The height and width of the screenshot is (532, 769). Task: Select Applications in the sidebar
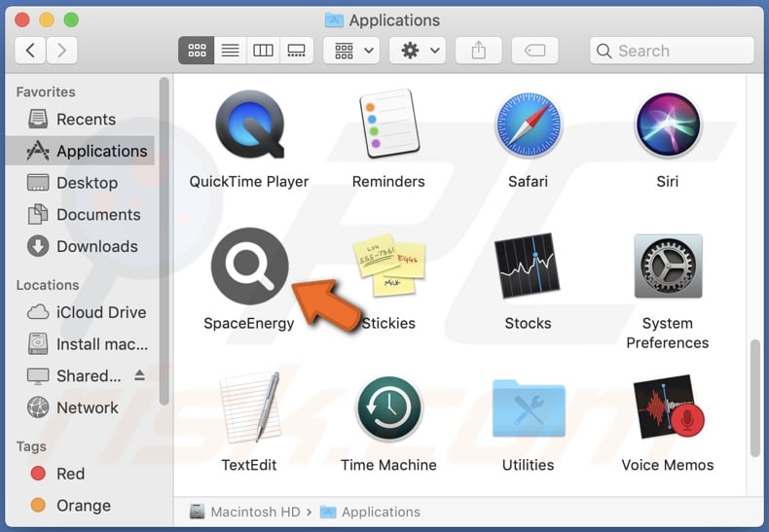point(81,151)
